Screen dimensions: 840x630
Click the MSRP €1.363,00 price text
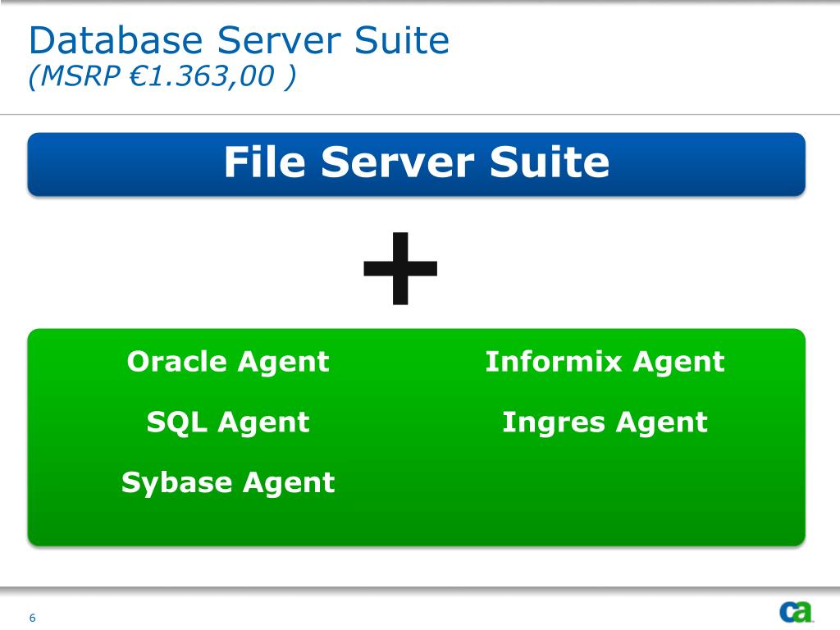[x=162, y=75]
